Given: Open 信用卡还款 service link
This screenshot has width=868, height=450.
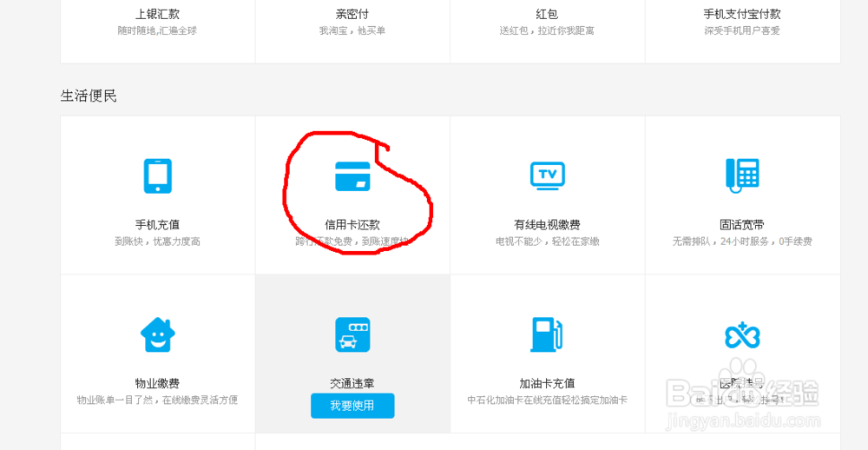Looking at the screenshot, I should tap(352, 225).
